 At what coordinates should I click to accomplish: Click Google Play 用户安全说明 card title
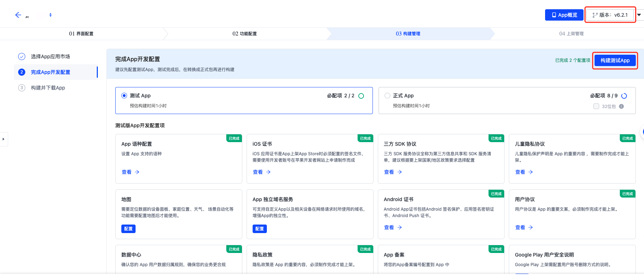pos(544,255)
